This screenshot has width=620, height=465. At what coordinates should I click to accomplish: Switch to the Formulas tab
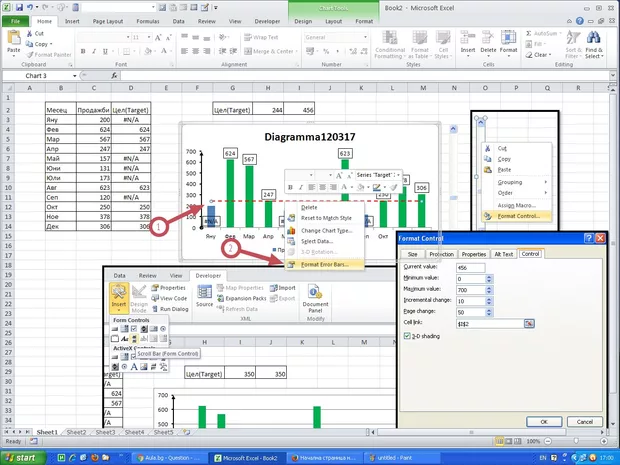pos(148,21)
